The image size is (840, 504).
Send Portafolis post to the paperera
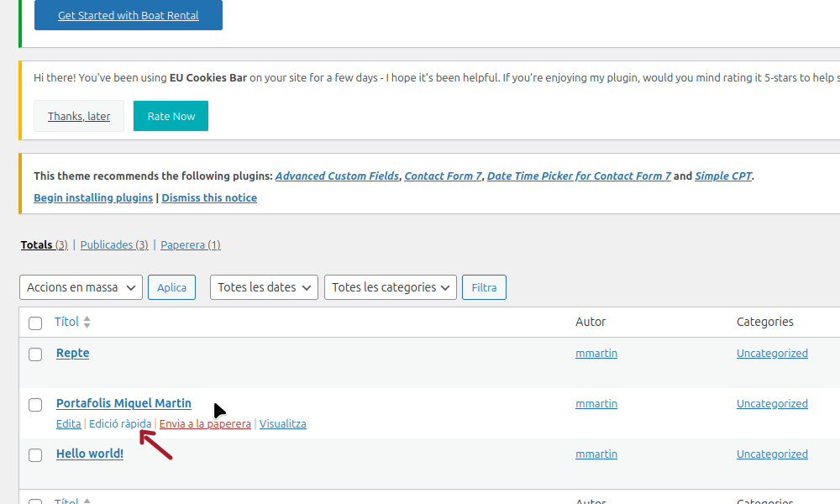[205, 424]
